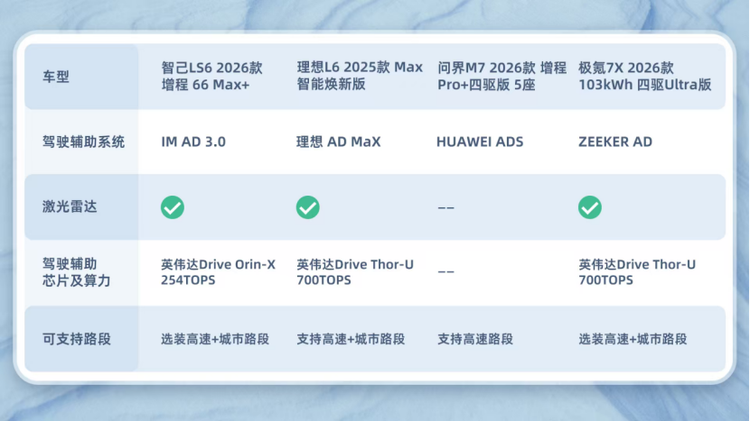Click the HUAWEI ADS cell
This screenshot has width=750, height=421.
[x=479, y=142]
